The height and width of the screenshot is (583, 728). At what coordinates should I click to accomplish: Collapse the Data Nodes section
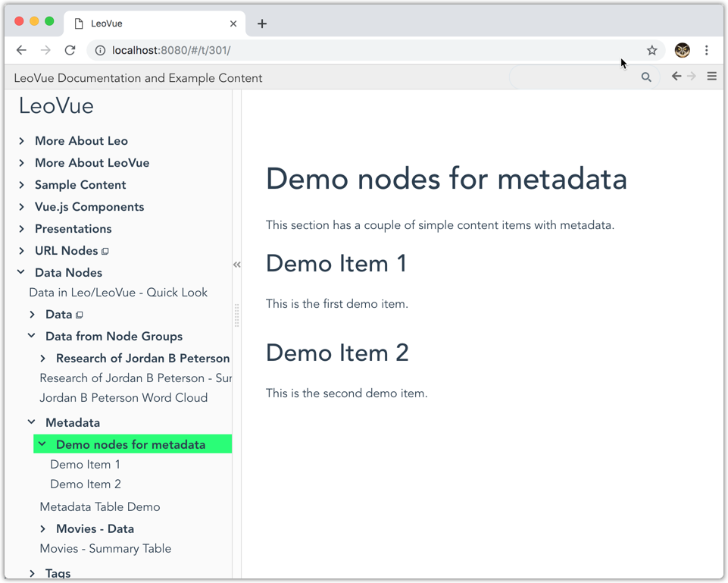22,273
